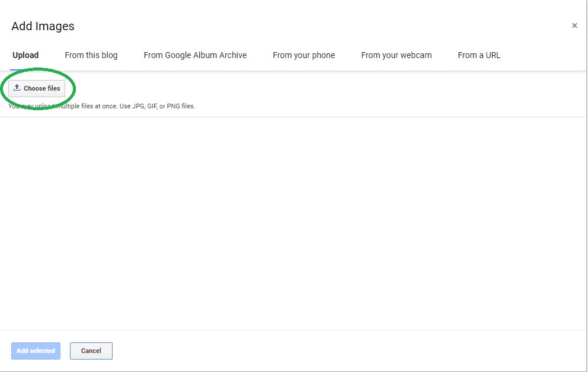588x372 pixels.
Task: Dismiss the dialog with the X icon
Action: point(574,25)
